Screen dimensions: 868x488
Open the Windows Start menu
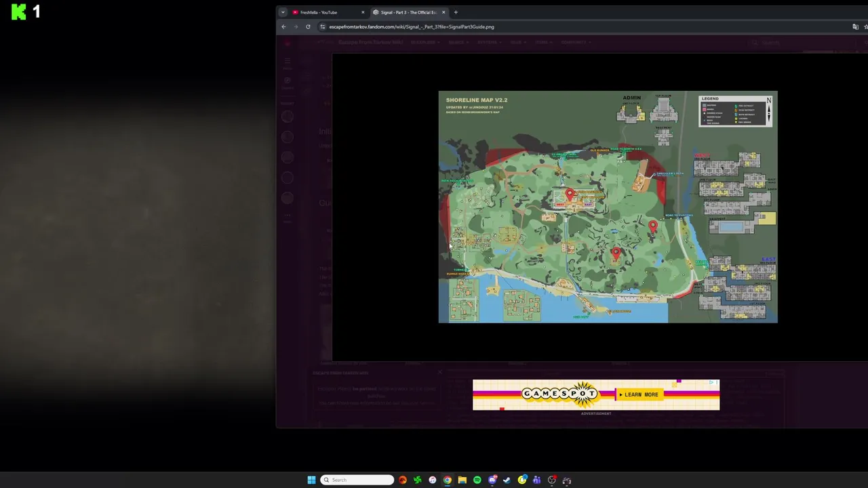coord(311,480)
